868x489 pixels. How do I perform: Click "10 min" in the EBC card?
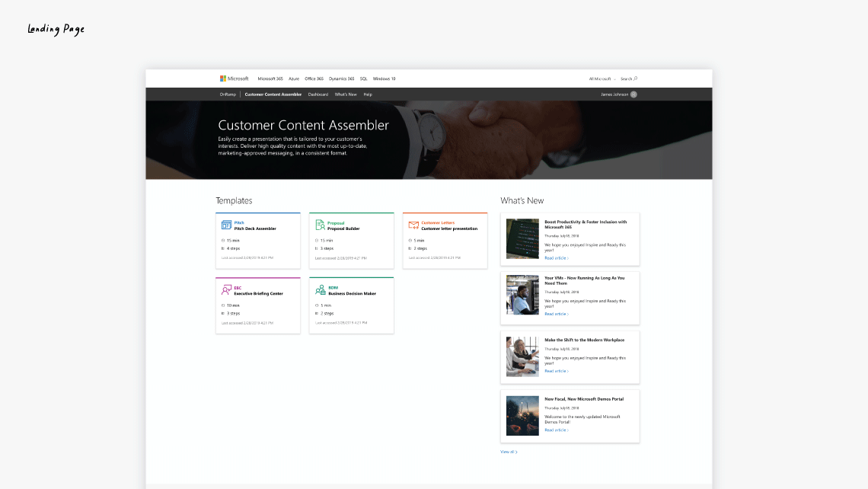[x=233, y=305]
